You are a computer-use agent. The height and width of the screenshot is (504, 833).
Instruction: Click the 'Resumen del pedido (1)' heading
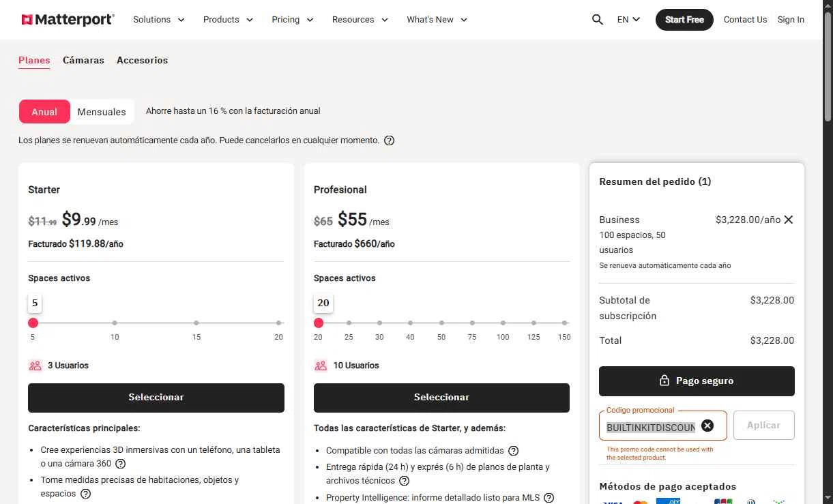(x=655, y=181)
